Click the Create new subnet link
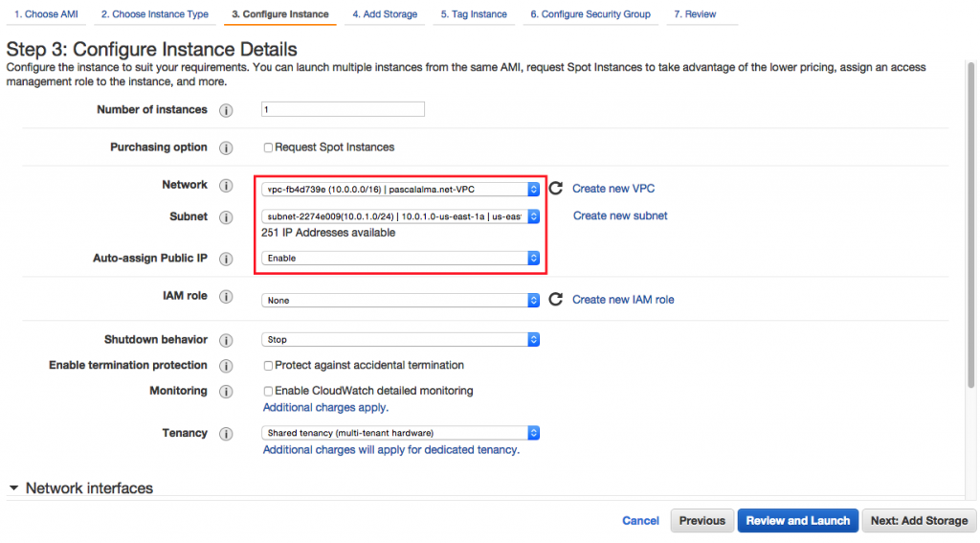The width and height of the screenshot is (980, 543). [x=620, y=216]
